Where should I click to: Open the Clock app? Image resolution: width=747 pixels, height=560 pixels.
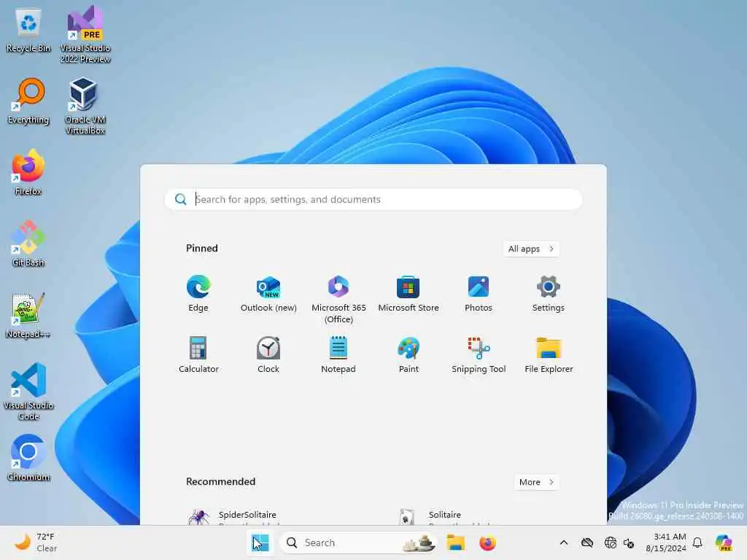coord(268,354)
